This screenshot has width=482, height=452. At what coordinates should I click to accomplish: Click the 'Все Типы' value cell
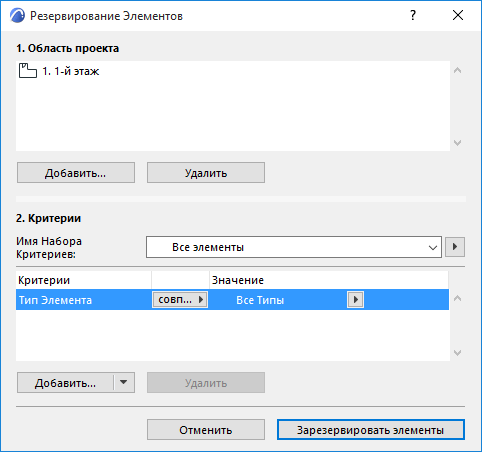[x=260, y=300]
